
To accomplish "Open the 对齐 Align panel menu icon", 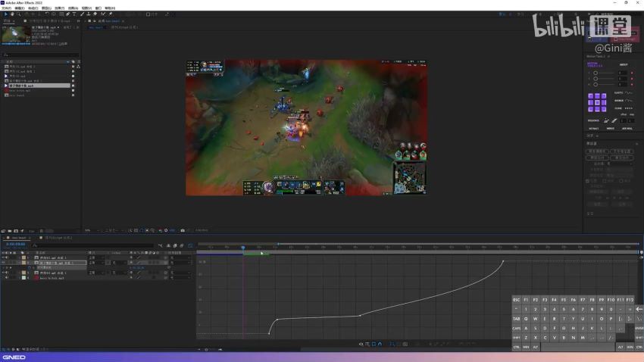I will 597,136.
